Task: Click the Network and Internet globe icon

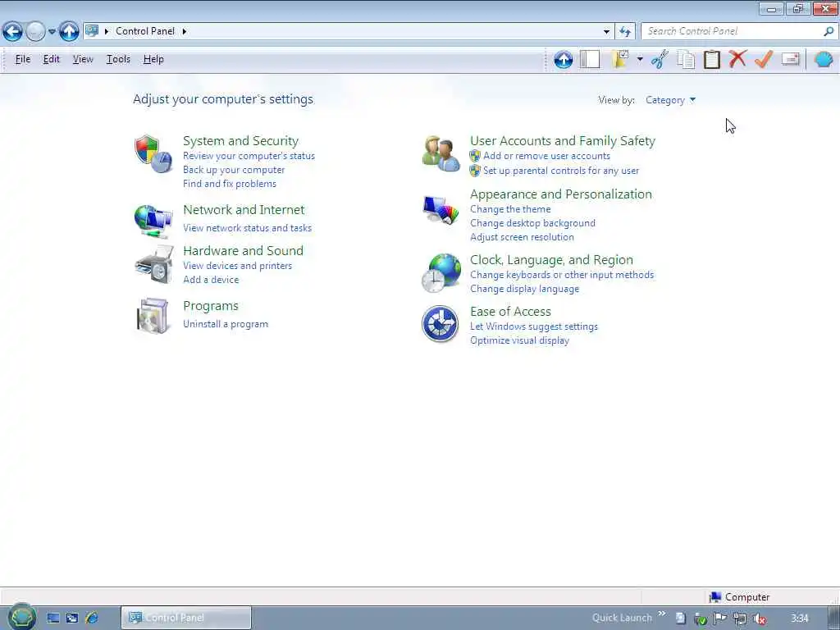Action: pos(153,221)
